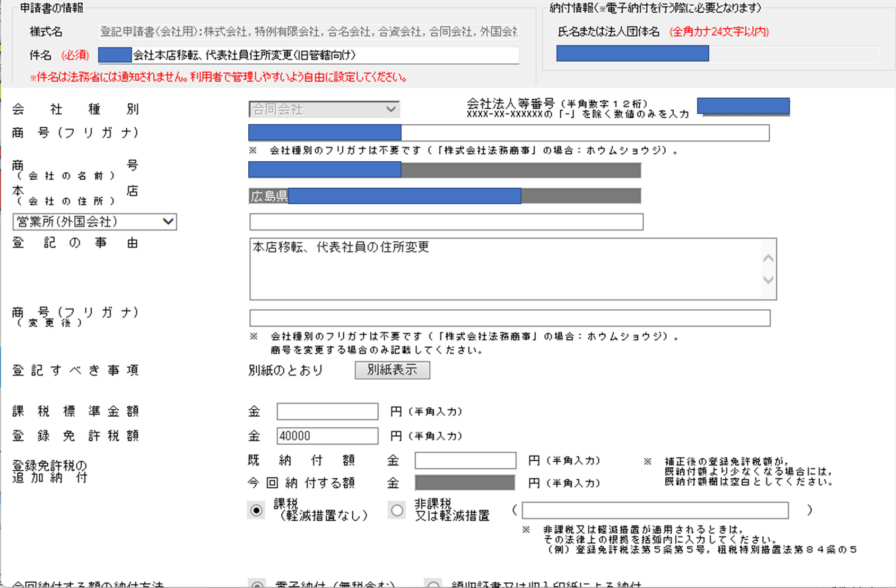This screenshot has height=588, width=896.
Task: Focus the 会社法人等番号 input field
Action: pyautogui.click(x=743, y=107)
